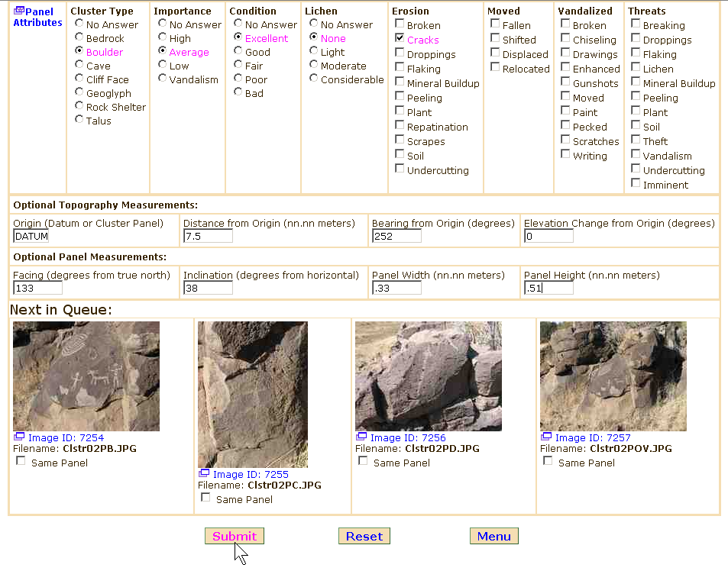Choose High importance radio option
This screenshot has height=571, width=728.
(163, 37)
